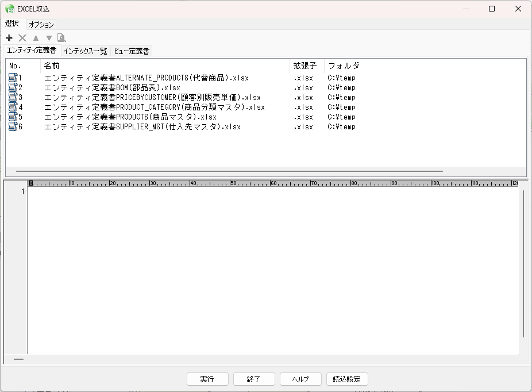
Task: Click the move-down triangle toolbar icon
Action: pos(49,38)
